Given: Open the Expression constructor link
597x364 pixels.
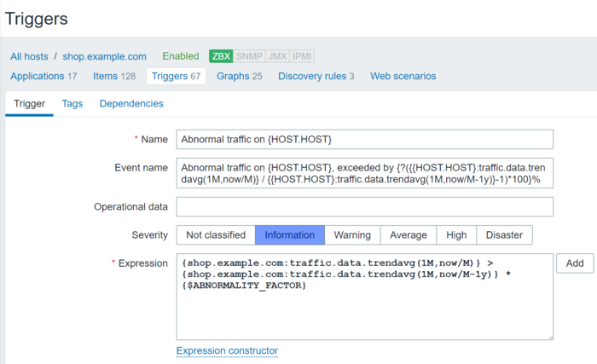Looking at the screenshot, I should (227, 350).
